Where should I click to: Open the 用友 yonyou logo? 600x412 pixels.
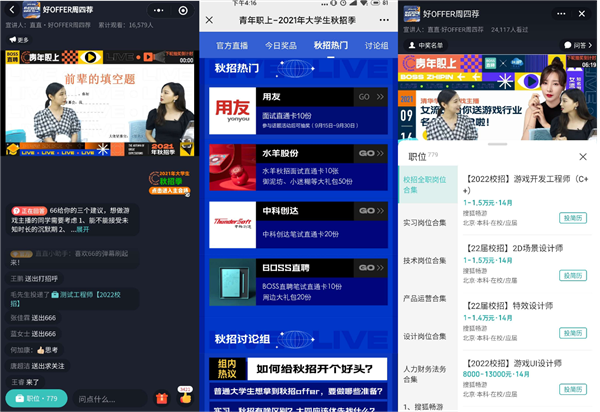pyautogui.click(x=233, y=111)
